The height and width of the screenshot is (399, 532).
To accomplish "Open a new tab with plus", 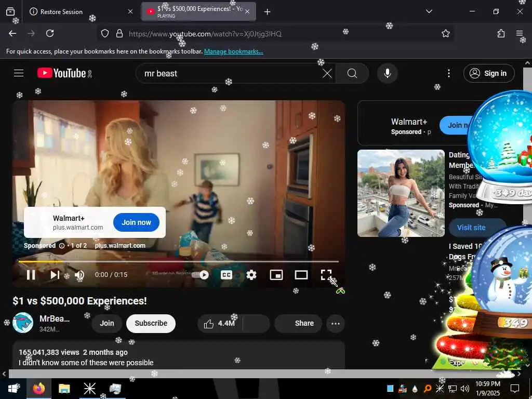I will click(x=267, y=12).
